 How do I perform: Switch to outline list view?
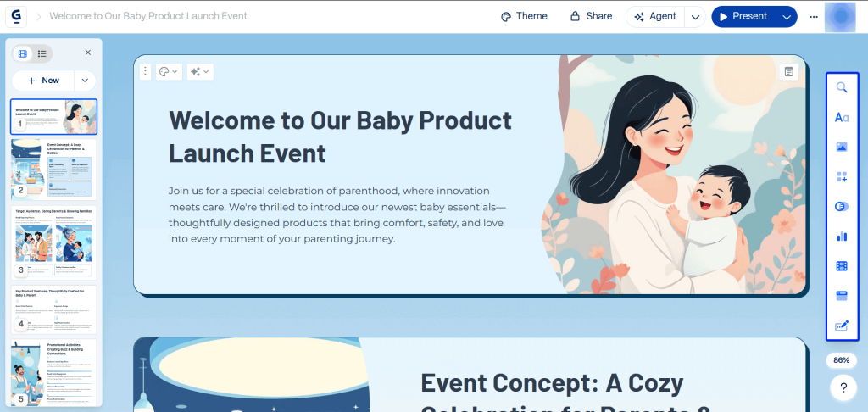click(x=42, y=53)
